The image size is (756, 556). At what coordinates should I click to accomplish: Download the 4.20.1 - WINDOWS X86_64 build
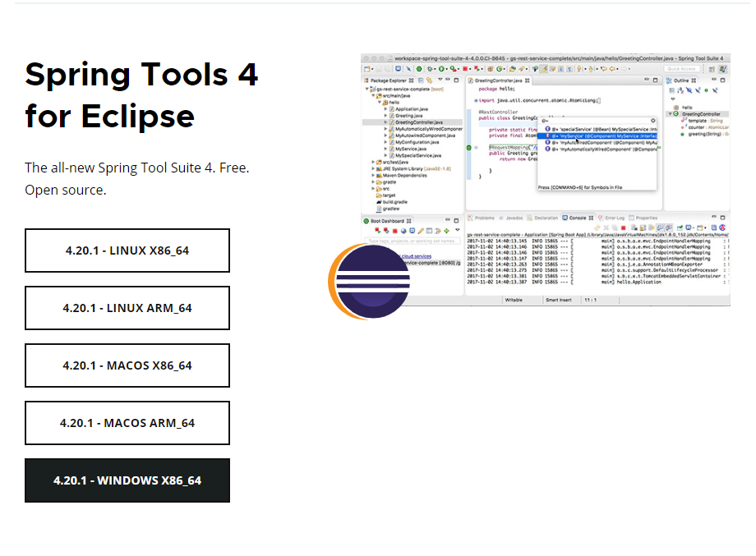pos(127,480)
